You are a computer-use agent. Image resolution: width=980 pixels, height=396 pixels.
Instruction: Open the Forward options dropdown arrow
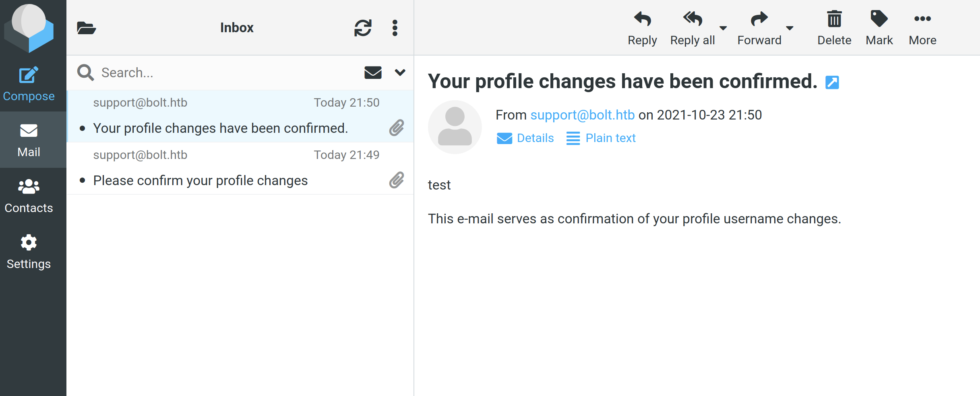click(790, 28)
